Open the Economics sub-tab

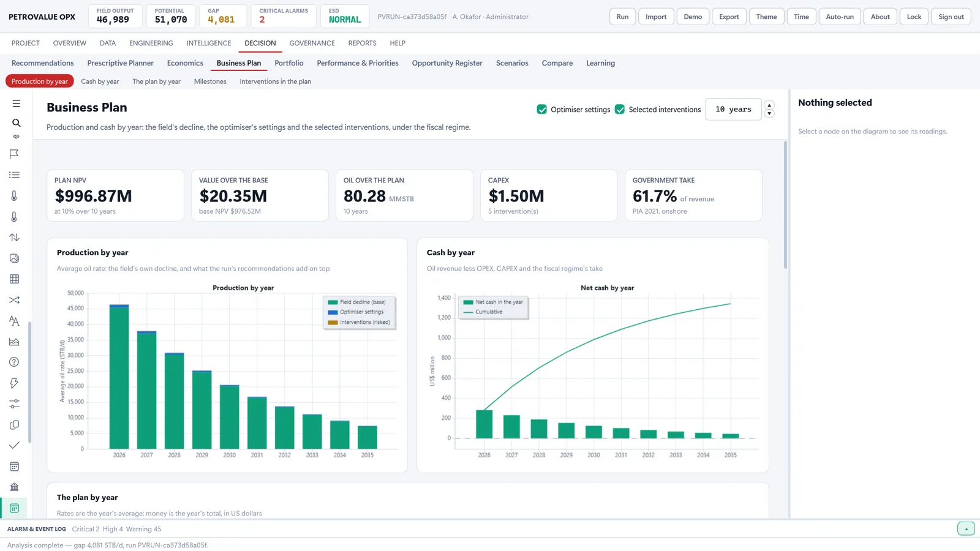pyautogui.click(x=185, y=63)
